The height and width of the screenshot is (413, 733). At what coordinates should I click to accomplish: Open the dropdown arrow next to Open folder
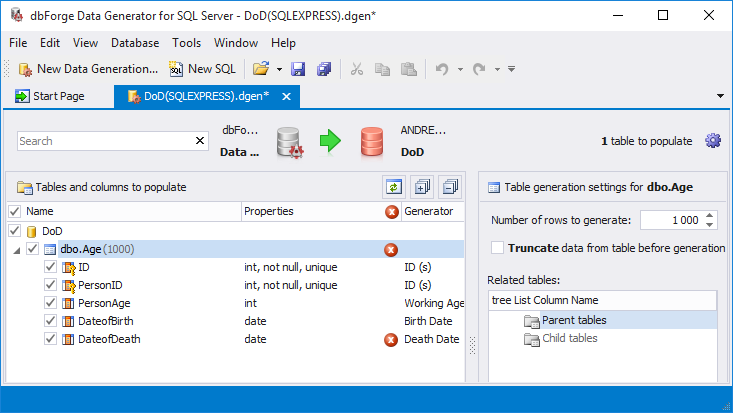pyautogui.click(x=279, y=69)
